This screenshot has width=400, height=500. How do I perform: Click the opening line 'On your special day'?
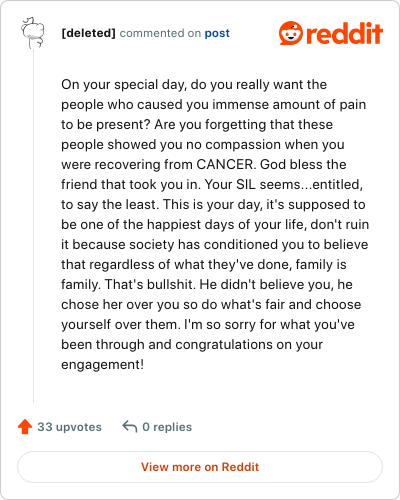(123, 85)
